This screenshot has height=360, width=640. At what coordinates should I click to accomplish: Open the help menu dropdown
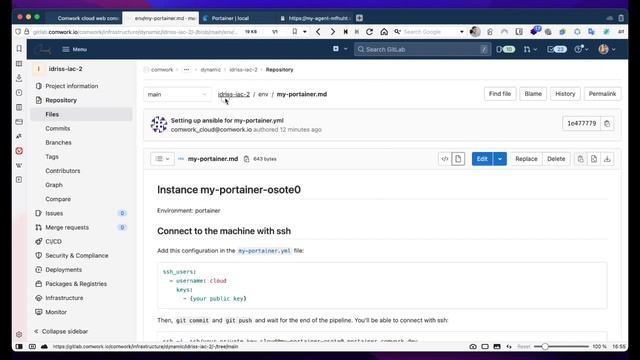pos(581,49)
